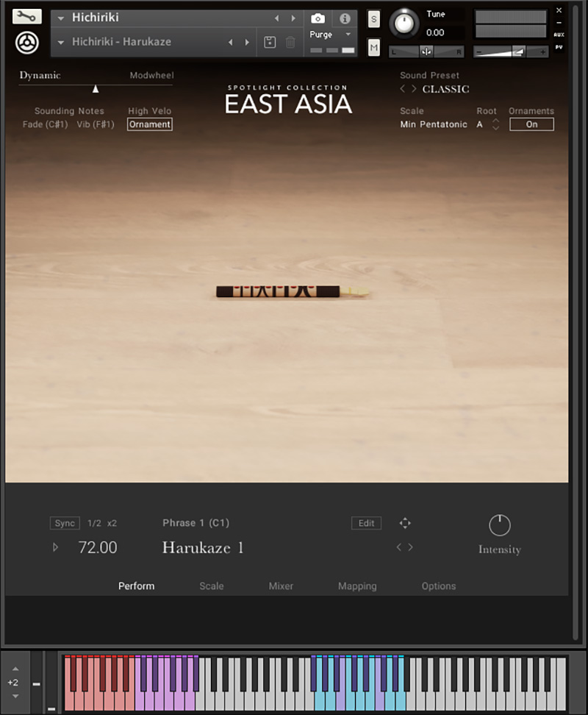Delete the snapshot with the trash icon

[290, 42]
